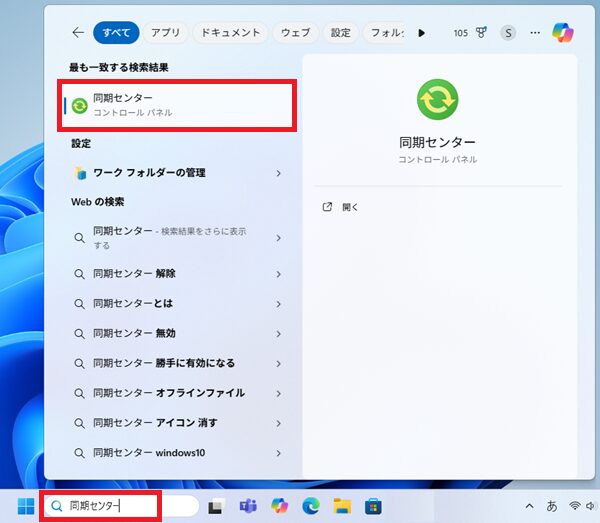Go back with the left arrow icon

click(78, 33)
